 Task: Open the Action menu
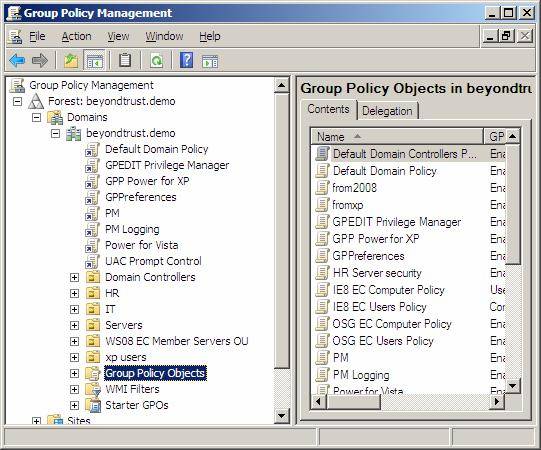76,36
